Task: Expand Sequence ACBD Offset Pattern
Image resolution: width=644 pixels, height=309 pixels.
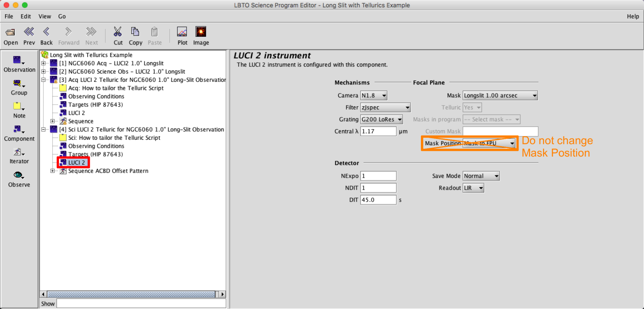Action: (53, 171)
